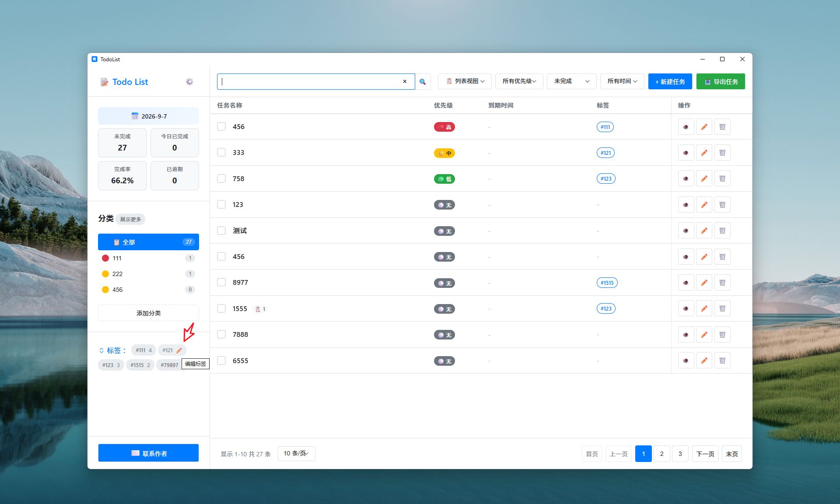Open subtask badge on task 1555

pyautogui.click(x=261, y=309)
